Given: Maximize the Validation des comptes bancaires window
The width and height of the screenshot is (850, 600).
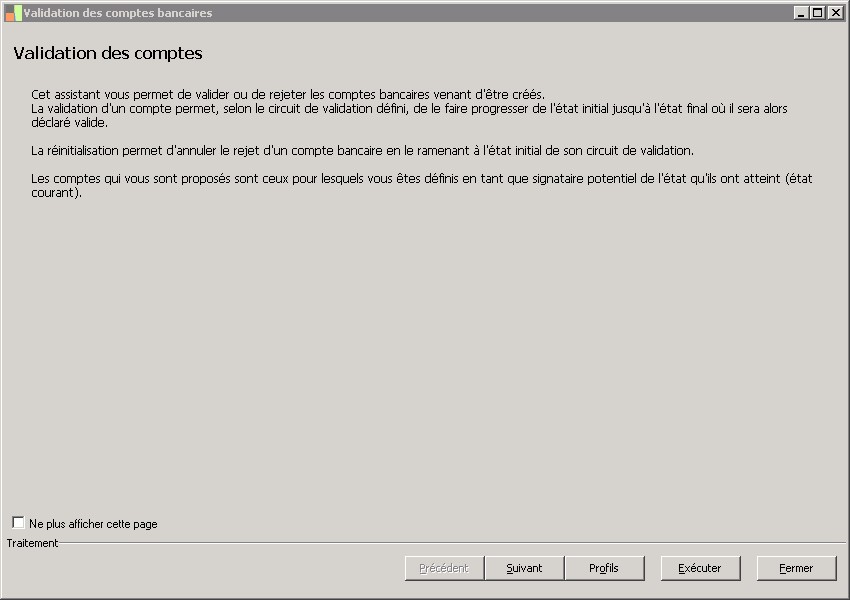Looking at the screenshot, I should pyautogui.click(x=817, y=13).
